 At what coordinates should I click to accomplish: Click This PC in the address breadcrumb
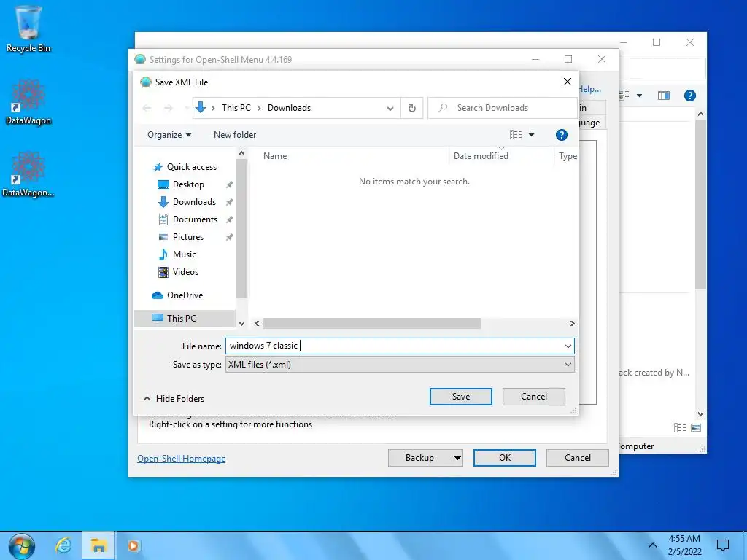click(x=236, y=108)
